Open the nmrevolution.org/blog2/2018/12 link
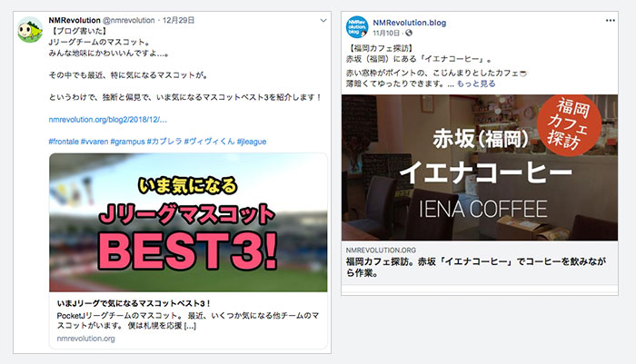Screen dimensions: 636x364 click(x=108, y=120)
